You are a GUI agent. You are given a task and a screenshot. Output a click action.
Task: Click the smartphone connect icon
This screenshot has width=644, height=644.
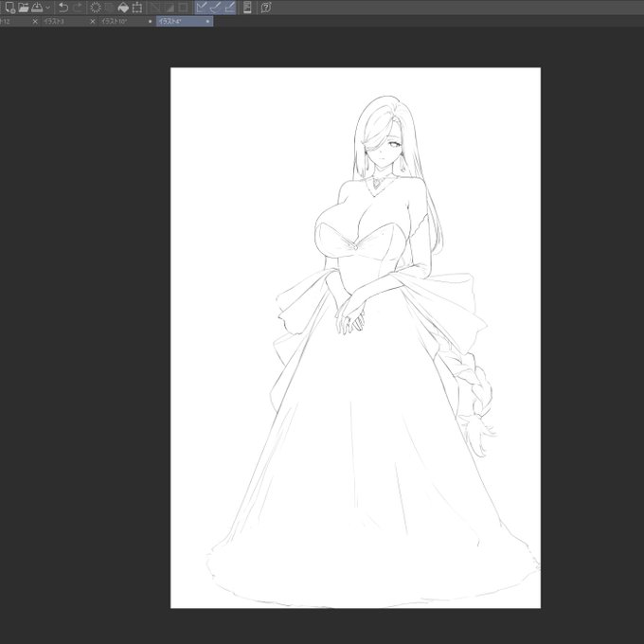[247, 7]
